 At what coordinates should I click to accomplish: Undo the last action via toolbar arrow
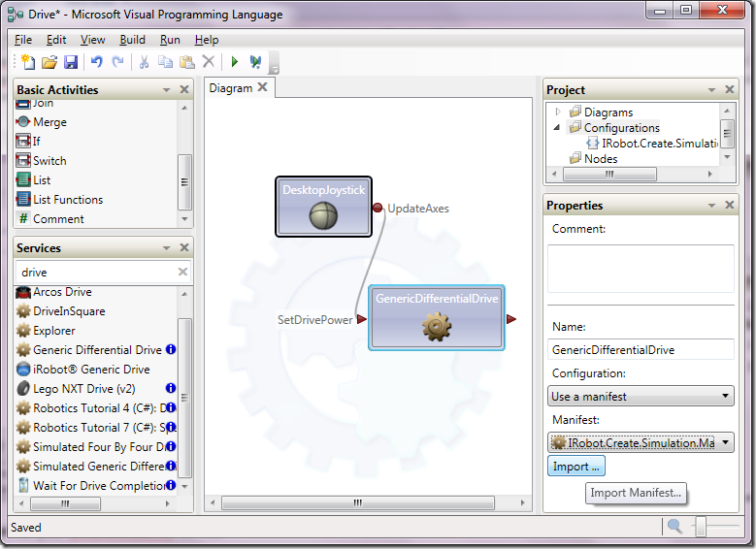(96, 62)
